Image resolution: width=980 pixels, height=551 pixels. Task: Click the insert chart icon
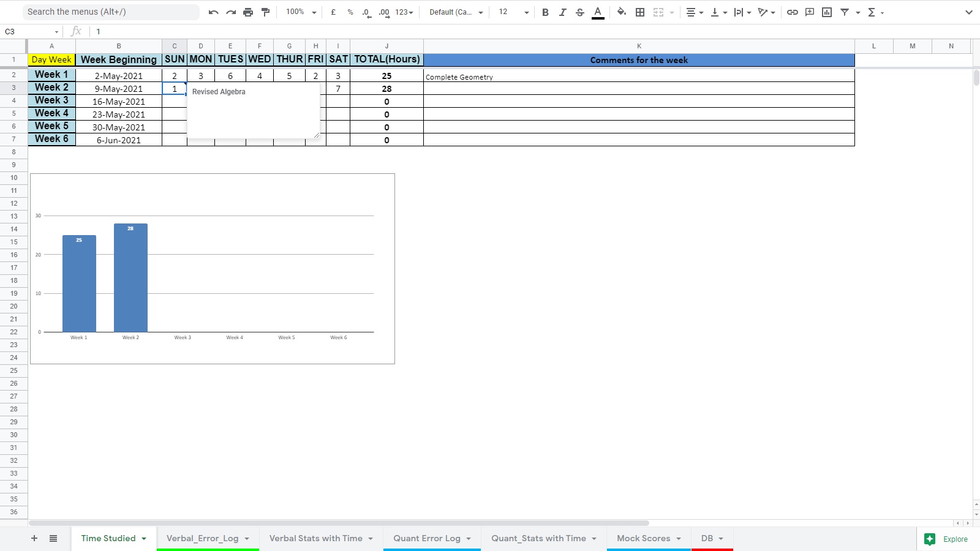point(827,12)
